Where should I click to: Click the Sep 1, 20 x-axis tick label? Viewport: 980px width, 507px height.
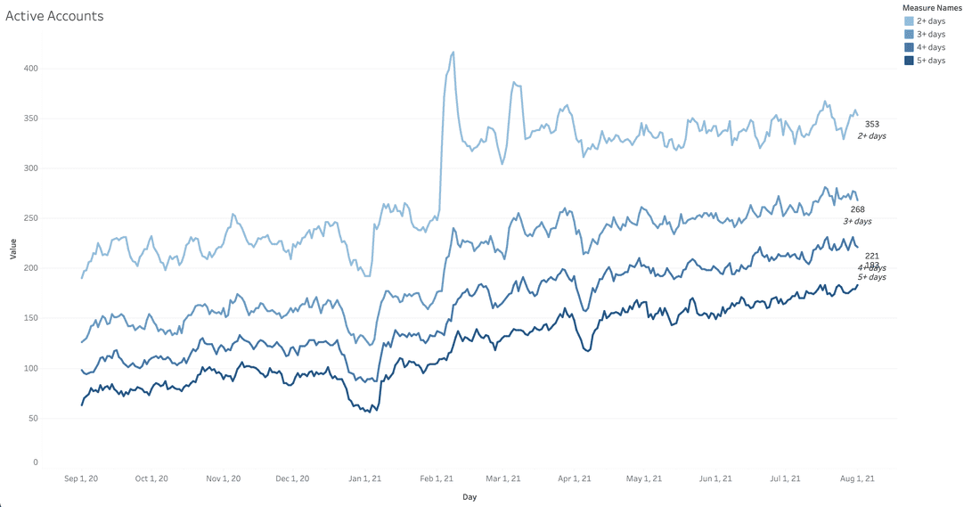81,478
